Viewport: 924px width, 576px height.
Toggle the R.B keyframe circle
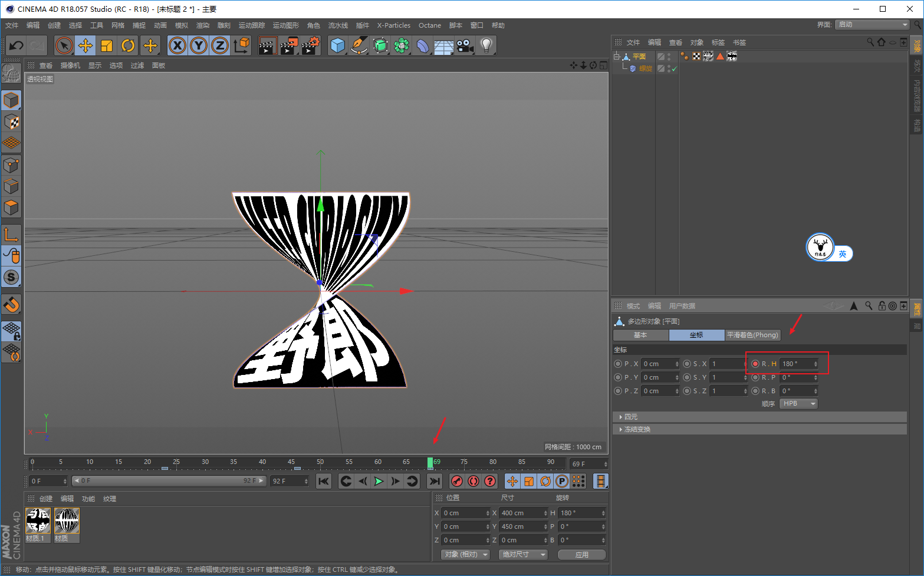point(755,391)
